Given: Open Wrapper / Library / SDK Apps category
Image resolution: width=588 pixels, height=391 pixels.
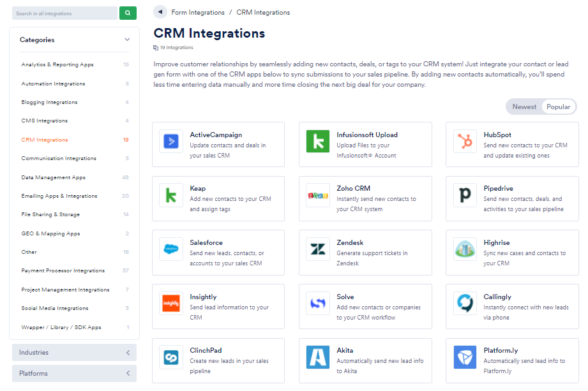Looking at the screenshot, I should point(74,327).
